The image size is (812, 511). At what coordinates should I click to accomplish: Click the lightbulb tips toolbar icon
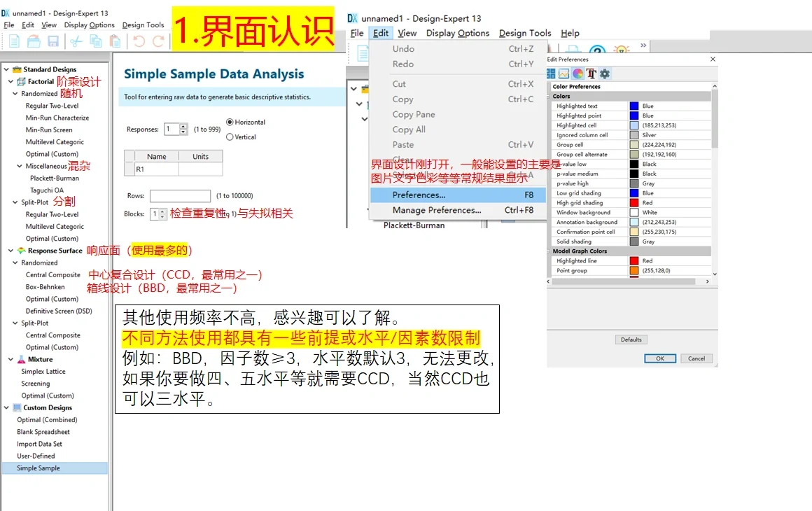point(622,50)
